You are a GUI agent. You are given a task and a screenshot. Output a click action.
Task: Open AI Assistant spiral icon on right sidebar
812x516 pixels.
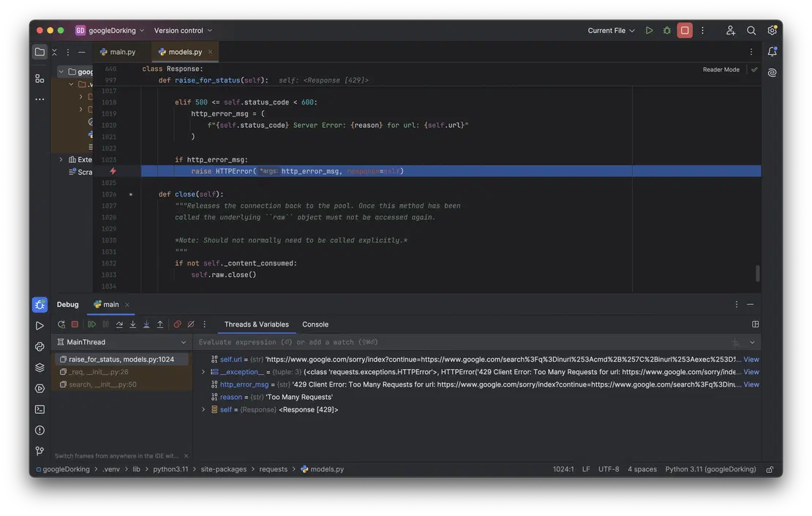pyautogui.click(x=772, y=72)
